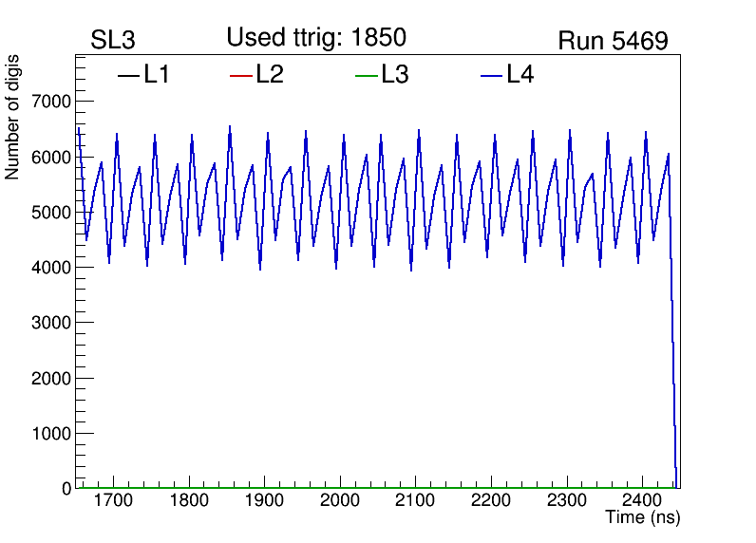This screenshot has height=543, width=756.
Task: Click the 1700 x-axis tick label
Action: tap(113, 501)
